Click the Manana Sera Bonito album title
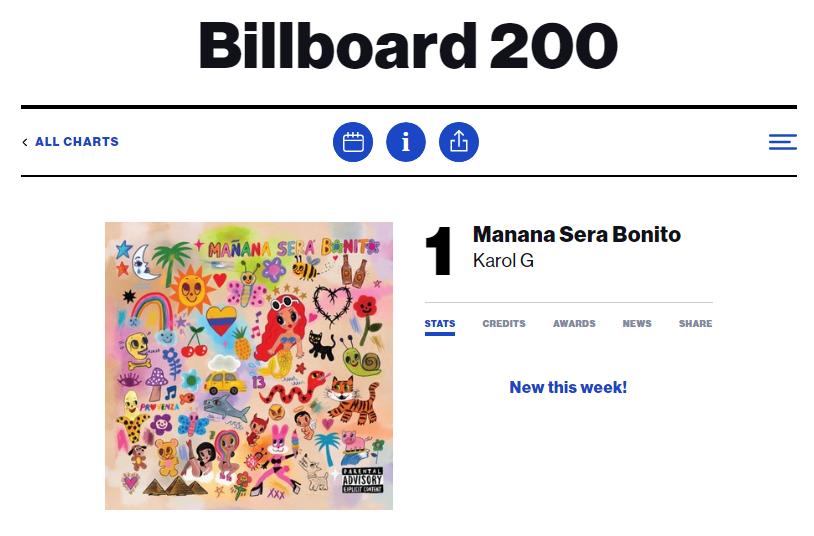The height and width of the screenshot is (536, 814). click(x=577, y=235)
